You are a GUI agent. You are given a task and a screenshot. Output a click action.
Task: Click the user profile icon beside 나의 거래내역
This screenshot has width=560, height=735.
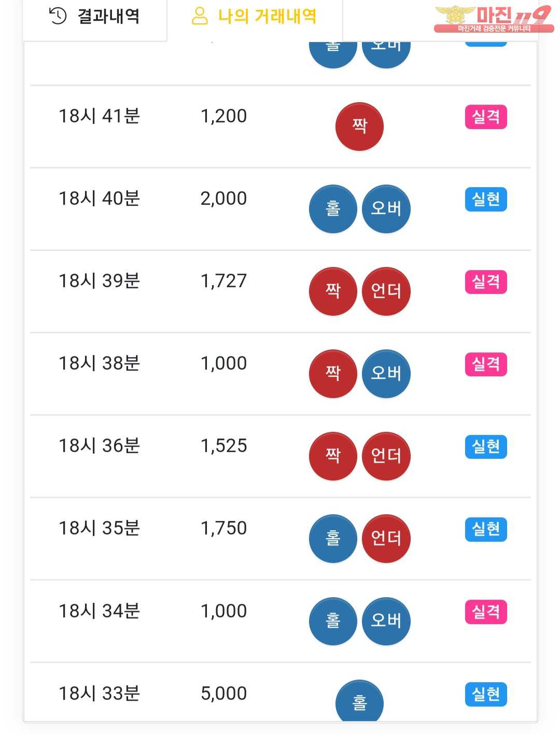pyautogui.click(x=200, y=16)
